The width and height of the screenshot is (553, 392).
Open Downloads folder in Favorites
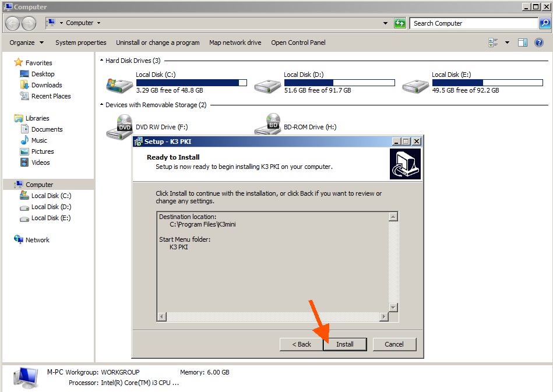[x=47, y=85]
